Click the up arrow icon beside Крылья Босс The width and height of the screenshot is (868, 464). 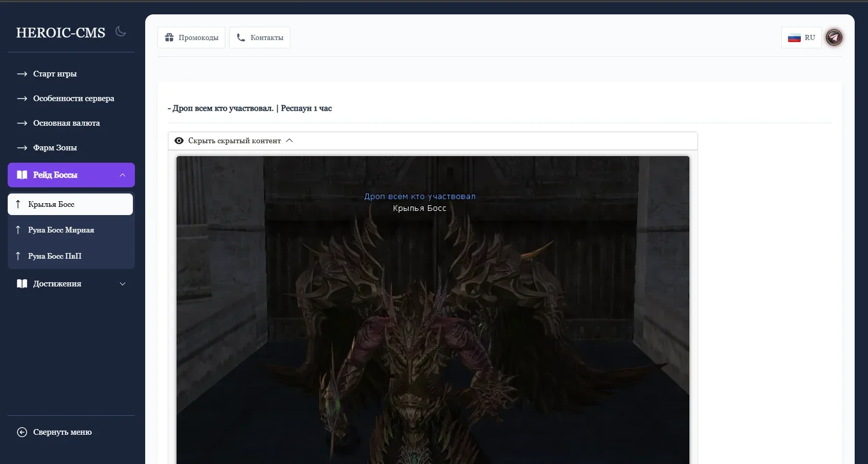click(x=18, y=204)
